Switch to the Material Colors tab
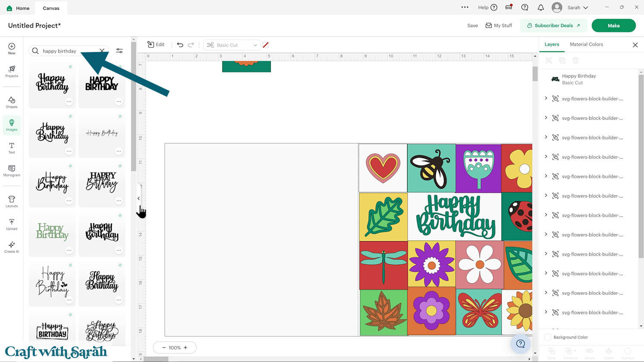This screenshot has height=362, width=644. [586, 45]
